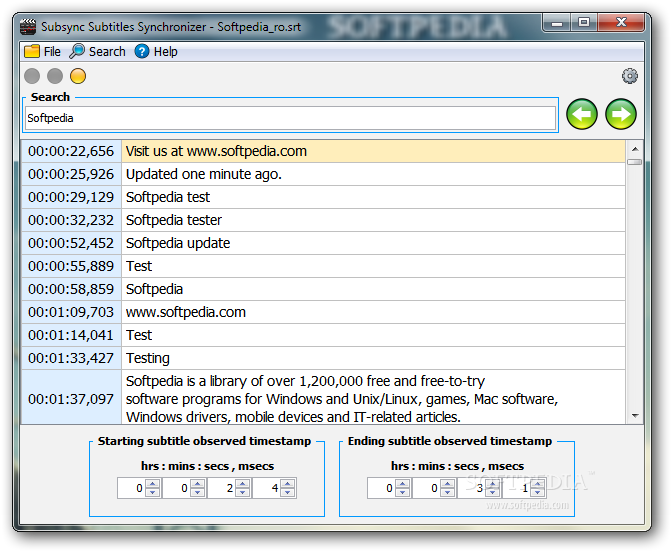Screen dimensions: 672x552
Task: Click timestamp cell 00:01:33,427
Action: point(71,358)
